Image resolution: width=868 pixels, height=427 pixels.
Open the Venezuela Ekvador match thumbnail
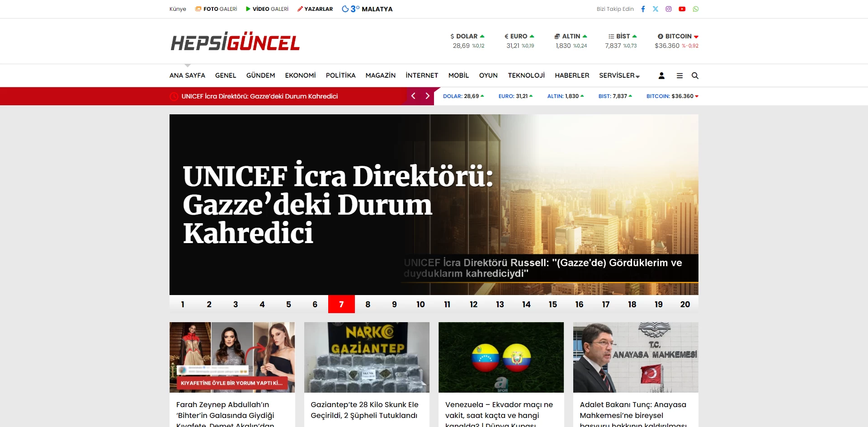(501, 357)
